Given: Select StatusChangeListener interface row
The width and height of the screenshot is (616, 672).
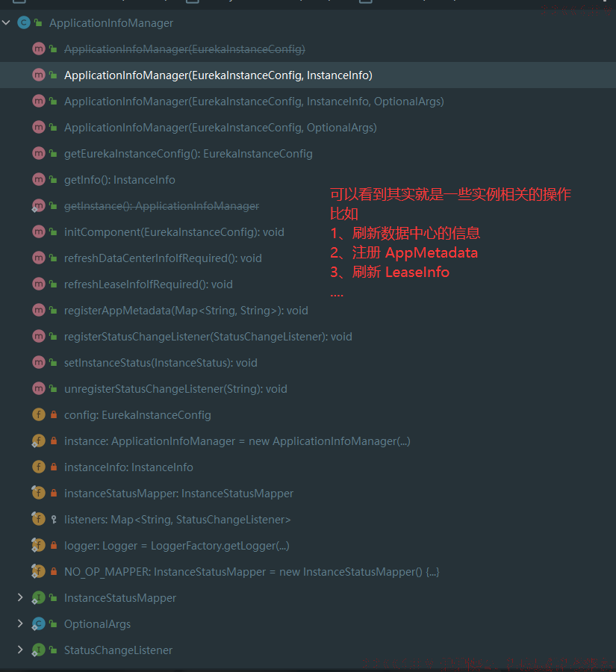Looking at the screenshot, I should (x=308, y=650).
